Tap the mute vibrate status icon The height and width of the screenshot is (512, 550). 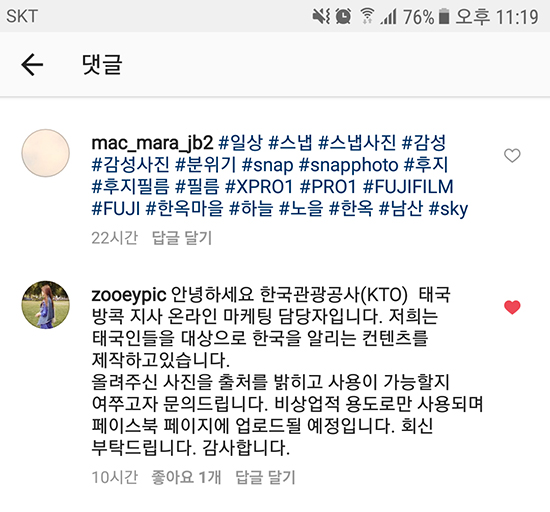click(321, 16)
